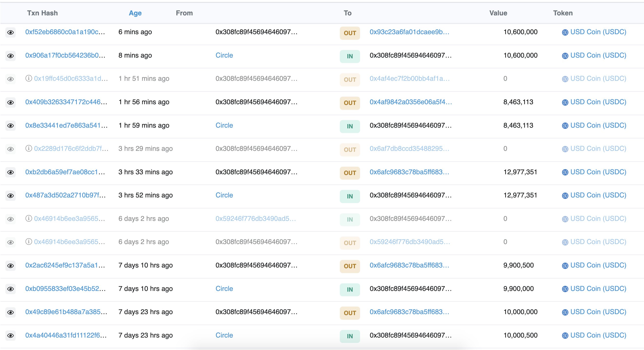Open the Circle sender address link
Viewport: 644px width, 350px height.
click(224, 55)
